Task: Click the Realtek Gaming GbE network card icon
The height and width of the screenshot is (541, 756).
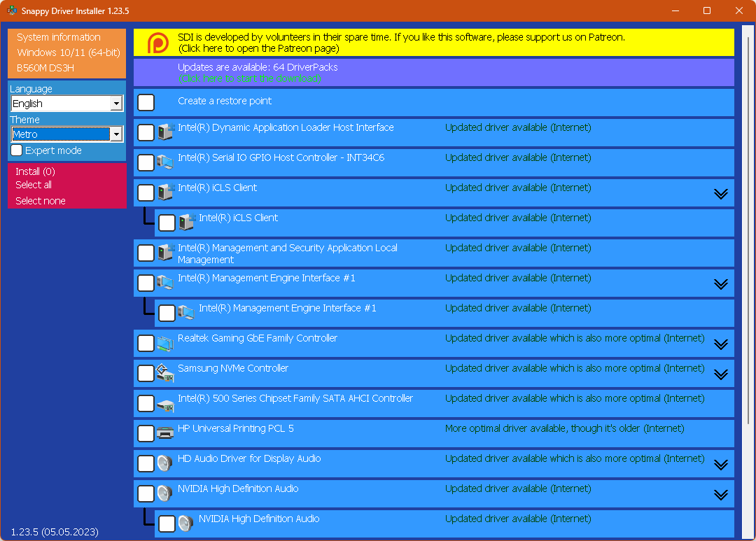Action: tap(165, 344)
